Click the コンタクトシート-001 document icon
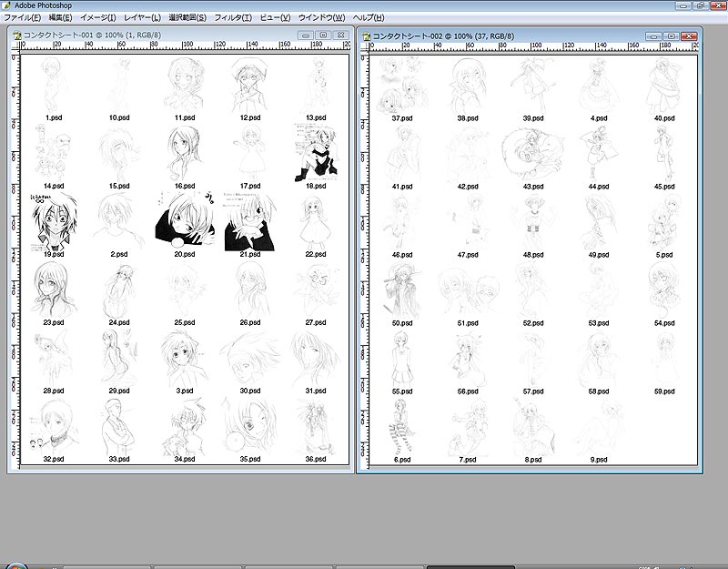 pos(15,36)
